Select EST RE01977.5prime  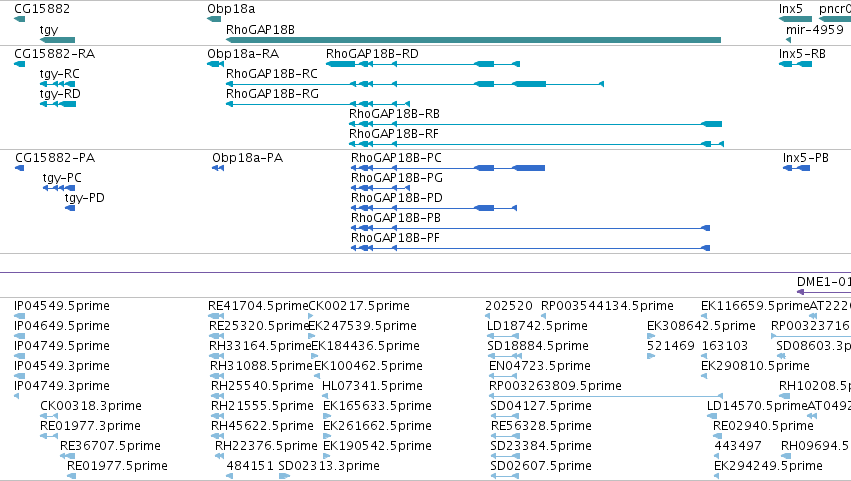[117, 467]
